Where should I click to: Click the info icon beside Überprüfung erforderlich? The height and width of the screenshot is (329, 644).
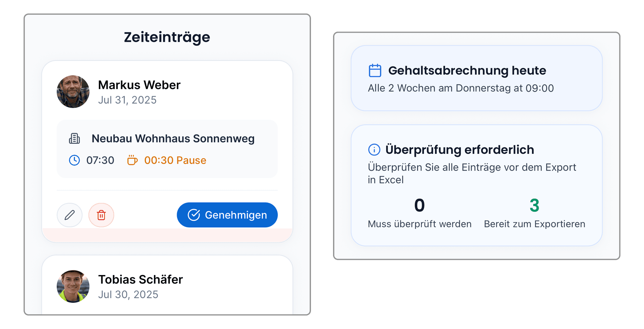click(x=374, y=150)
